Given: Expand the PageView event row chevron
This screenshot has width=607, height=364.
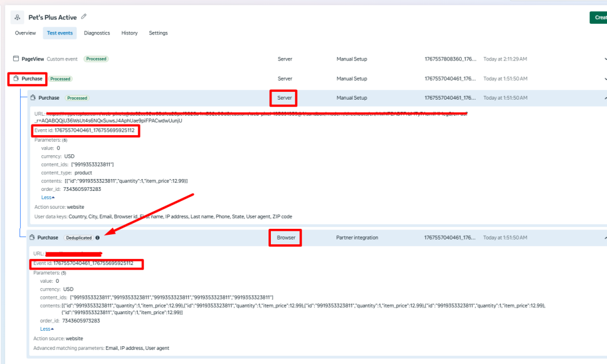Looking at the screenshot, I should click(604, 59).
